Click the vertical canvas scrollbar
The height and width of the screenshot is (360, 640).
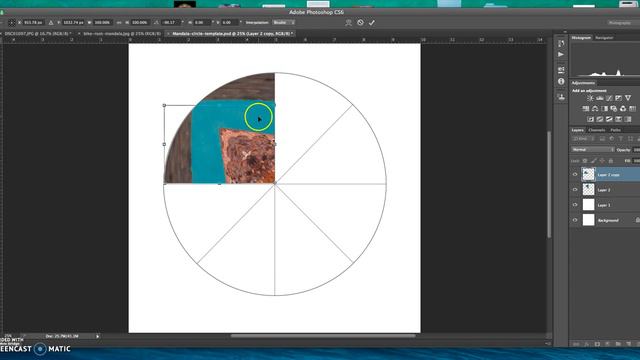pyautogui.click(x=549, y=184)
